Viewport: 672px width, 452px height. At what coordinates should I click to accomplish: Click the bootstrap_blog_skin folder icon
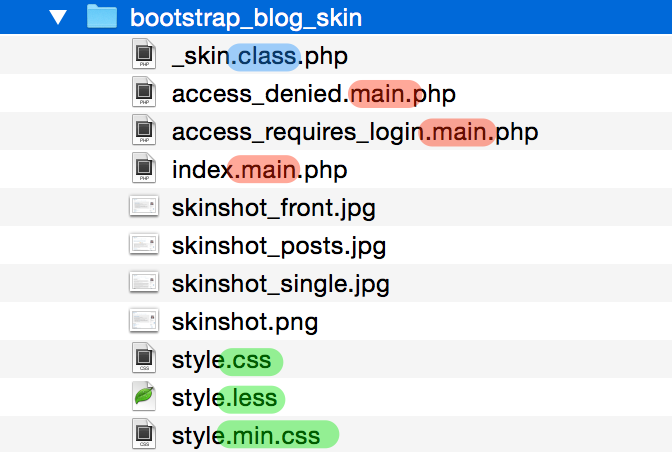(102, 17)
